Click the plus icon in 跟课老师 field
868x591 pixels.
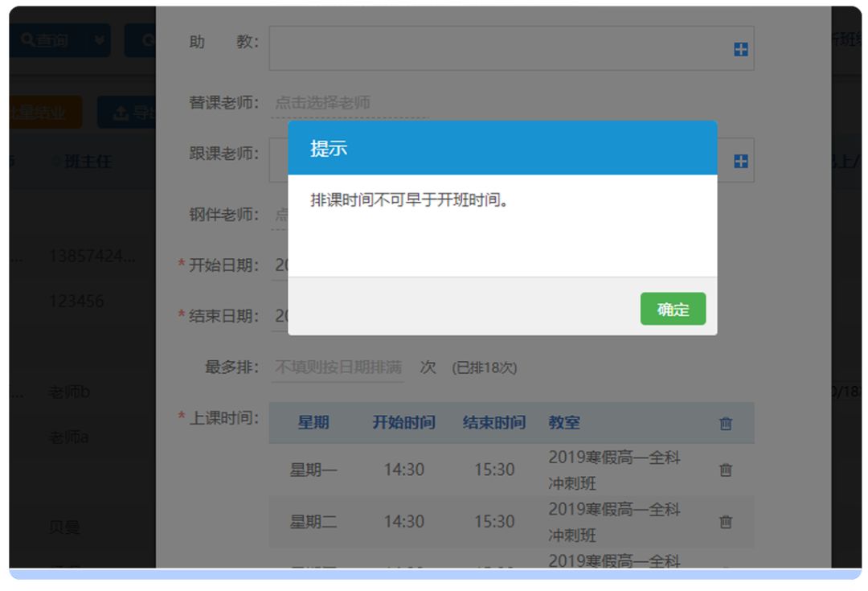coord(740,162)
